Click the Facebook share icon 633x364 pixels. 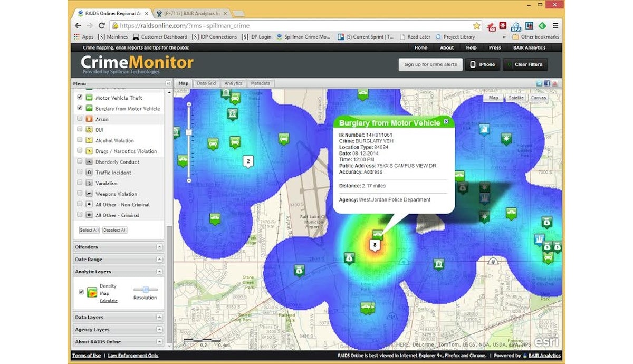547,83
